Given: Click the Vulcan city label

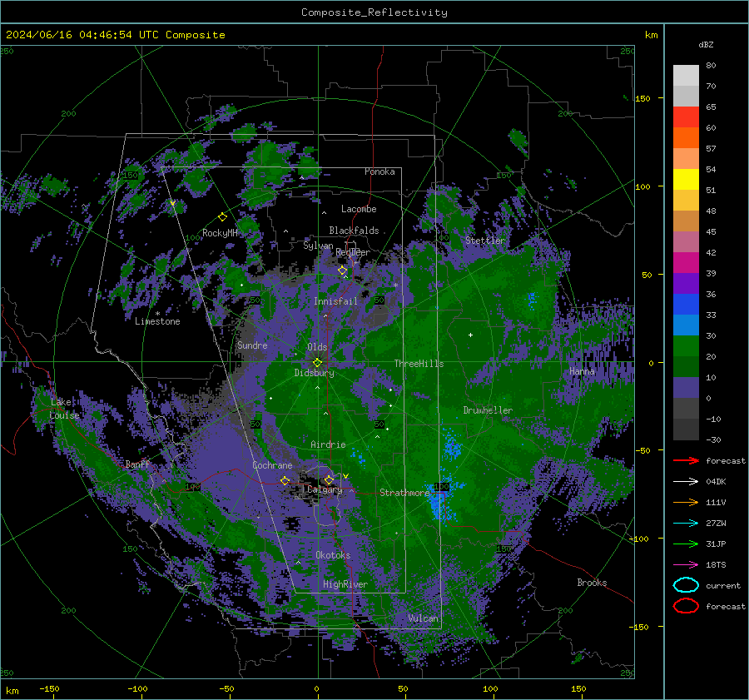Looking at the screenshot, I should click(x=423, y=618).
